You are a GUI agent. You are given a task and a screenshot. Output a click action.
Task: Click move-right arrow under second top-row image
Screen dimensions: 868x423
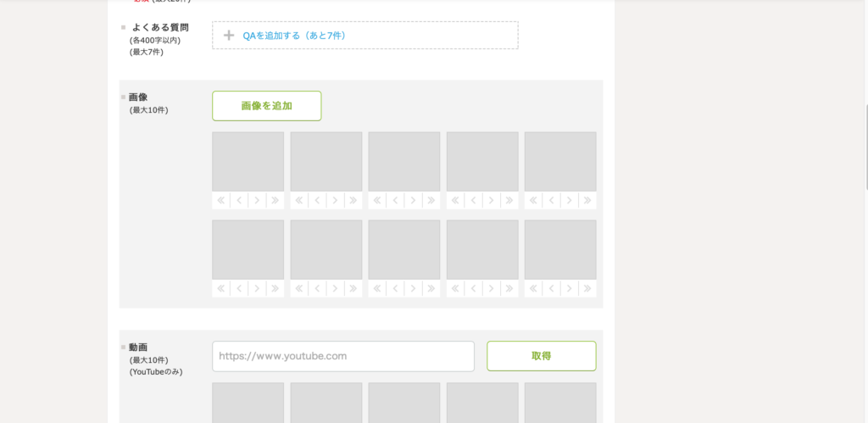pyautogui.click(x=335, y=201)
